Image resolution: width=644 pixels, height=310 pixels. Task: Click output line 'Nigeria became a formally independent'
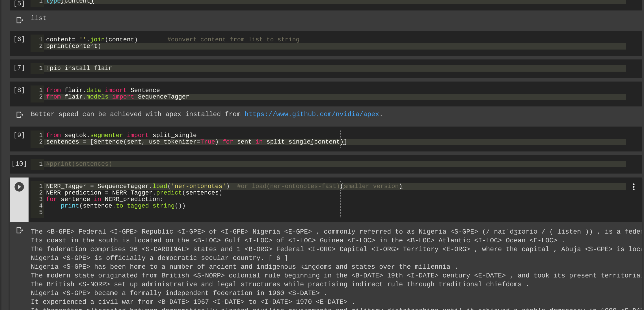click(179, 293)
